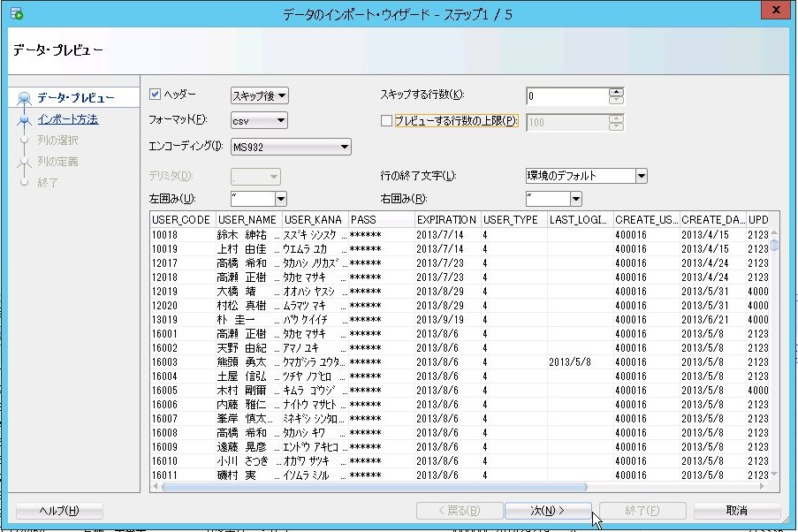Toggle the ヘッダー checkbox
The height and width of the screenshot is (532, 798).
point(156,95)
